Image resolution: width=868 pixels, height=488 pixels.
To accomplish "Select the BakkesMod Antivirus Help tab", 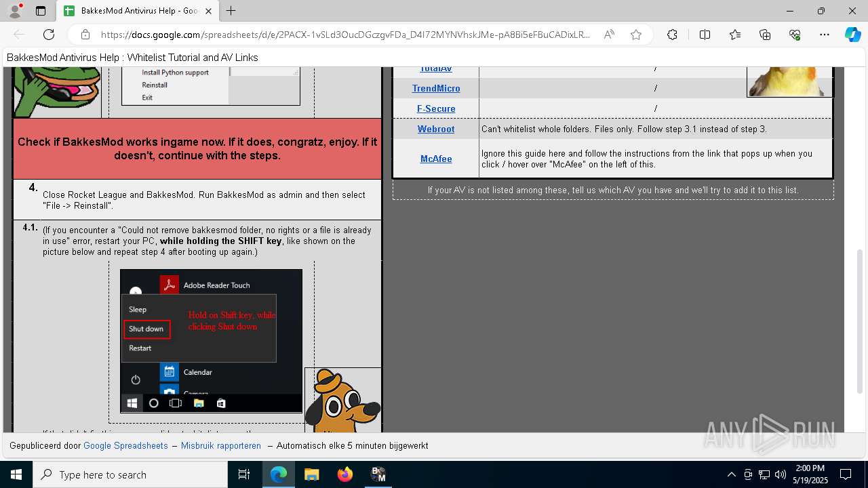I will 138,11.
